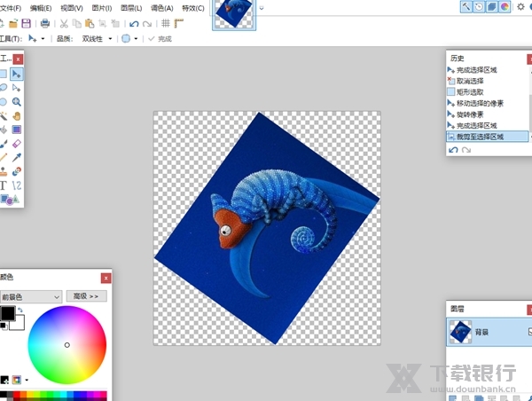Select the Pencil tool
Image resolution: width=532 pixels, height=401 pixels.
pyautogui.click(x=3, y=157)
